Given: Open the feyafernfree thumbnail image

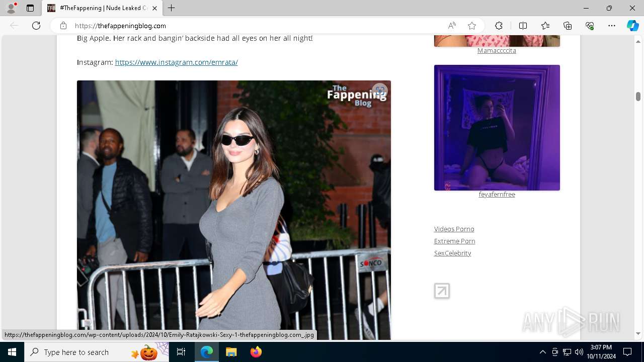Looking at the screenshot, I should pyautogui.click(x=497, y=128).
